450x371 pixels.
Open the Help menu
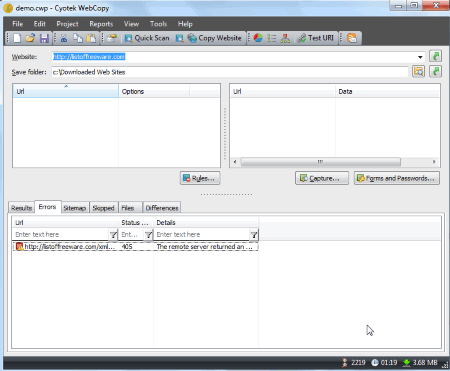tap(185, 24)
